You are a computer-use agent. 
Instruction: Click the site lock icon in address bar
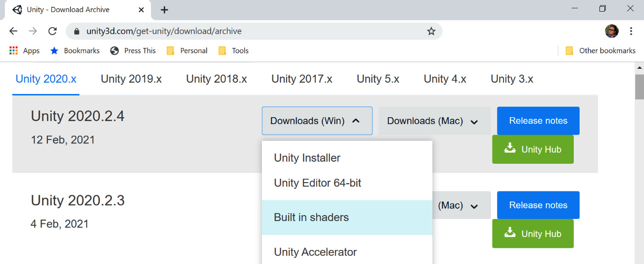point(77,31)
